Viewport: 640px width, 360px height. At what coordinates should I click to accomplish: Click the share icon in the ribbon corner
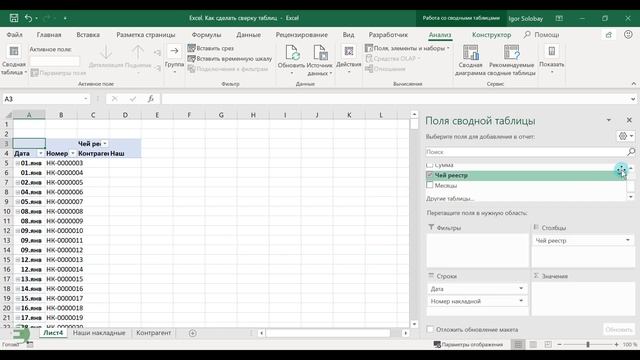click(x=609, y=35)
